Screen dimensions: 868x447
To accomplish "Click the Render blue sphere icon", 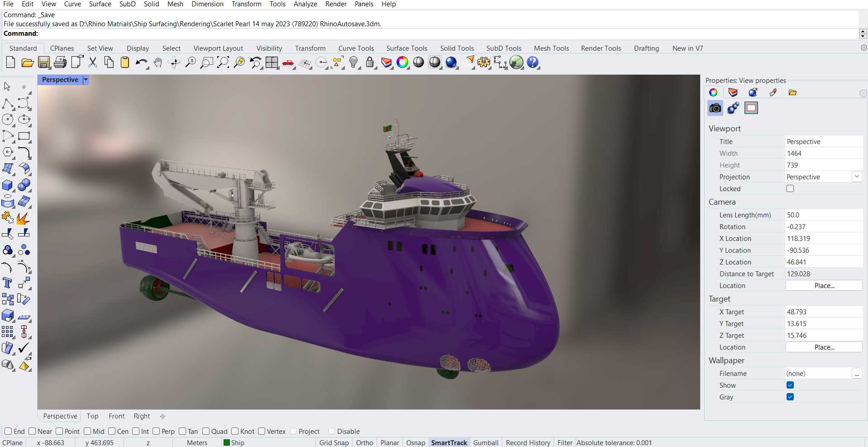I will (x=451, y=62).
